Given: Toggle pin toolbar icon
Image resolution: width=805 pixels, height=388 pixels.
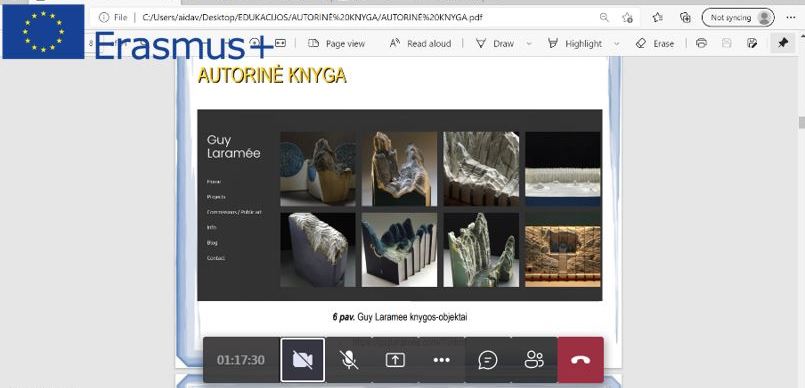Looking at the screenshot, I should 783,44.
